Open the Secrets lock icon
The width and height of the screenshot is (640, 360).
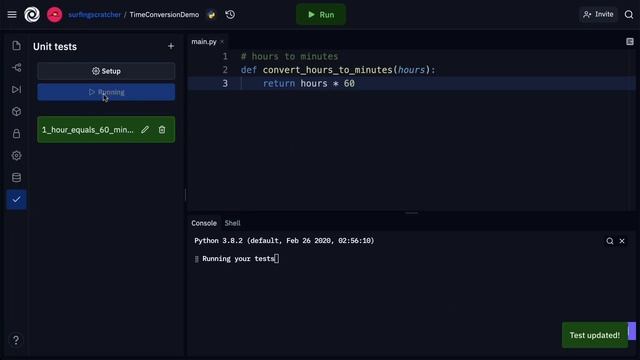16,133
